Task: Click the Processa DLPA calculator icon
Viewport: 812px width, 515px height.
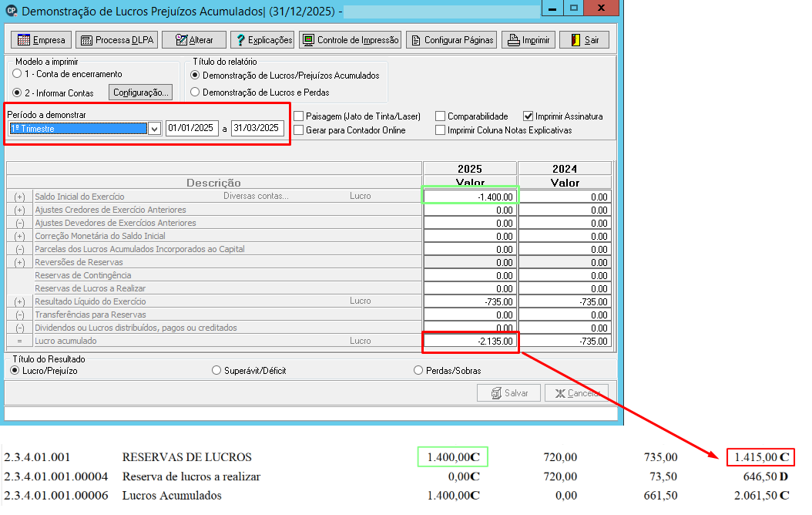Action: (x=87, y=40)
